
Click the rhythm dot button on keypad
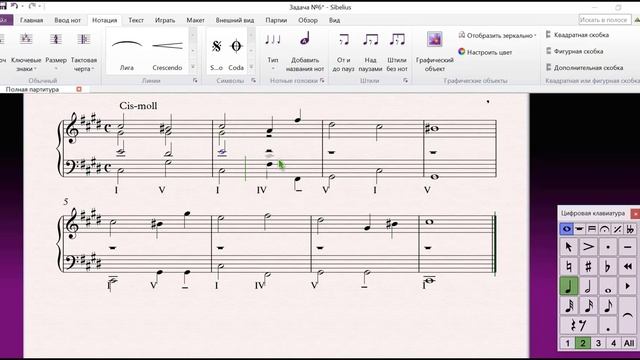coord(608,325)
